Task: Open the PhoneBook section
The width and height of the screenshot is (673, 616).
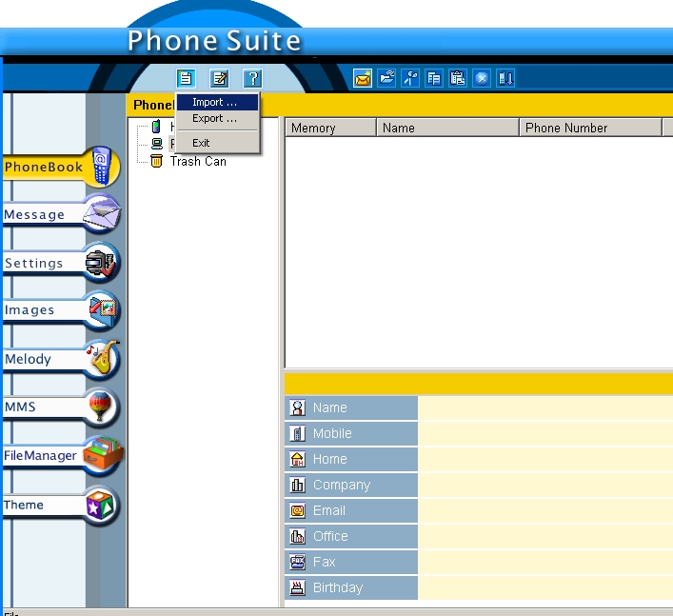Action: point(60,167)
